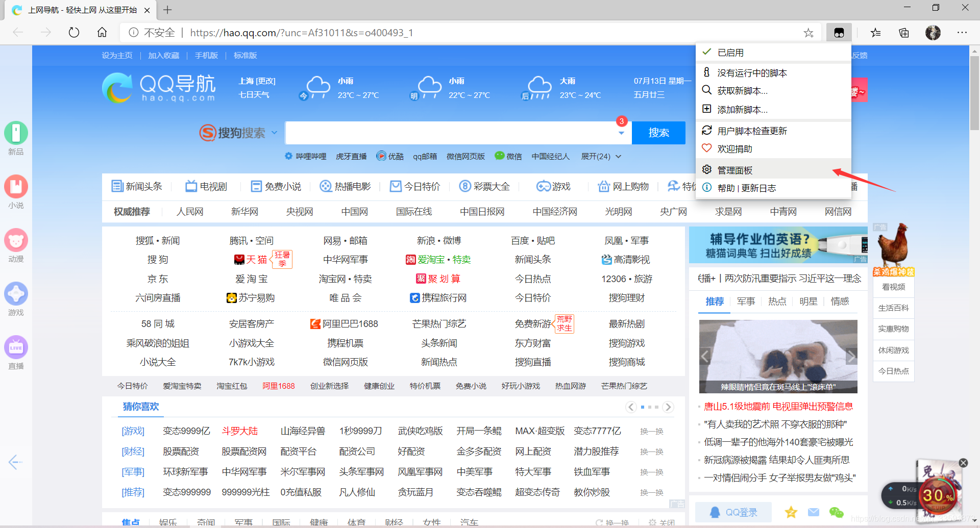Click new tab plus button
980x528 pixels.
pos(167,10)
